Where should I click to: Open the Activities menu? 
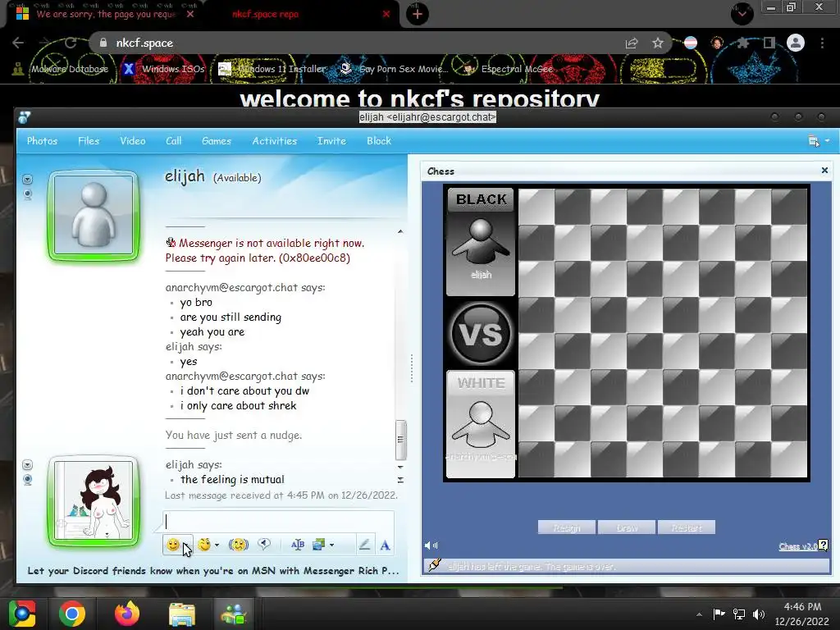(274, 141)
